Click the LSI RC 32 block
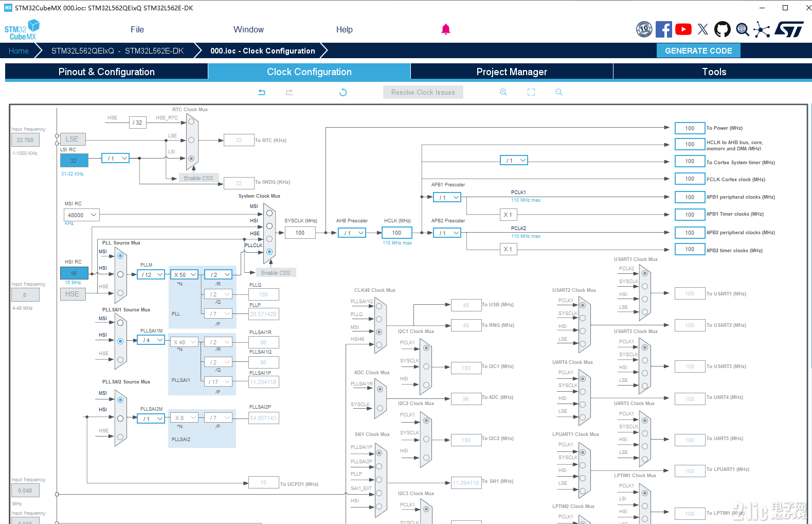The width and height of the screenshot is (812, 524). coord(74,161)
